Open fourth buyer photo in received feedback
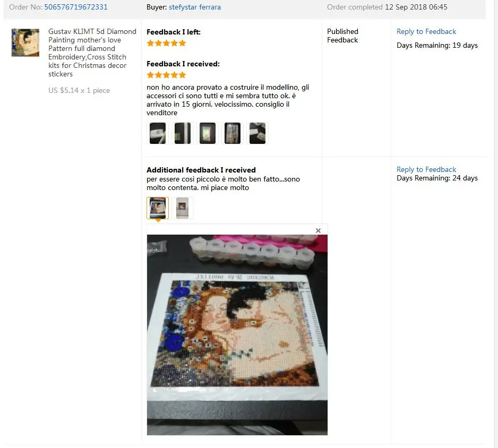The height and width of the screenshot is (448, 498). click(x=233, y=133)
